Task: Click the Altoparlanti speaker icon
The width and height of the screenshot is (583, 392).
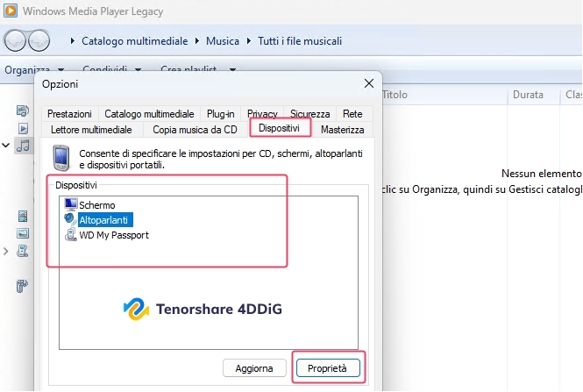Action: pos(70,219)
